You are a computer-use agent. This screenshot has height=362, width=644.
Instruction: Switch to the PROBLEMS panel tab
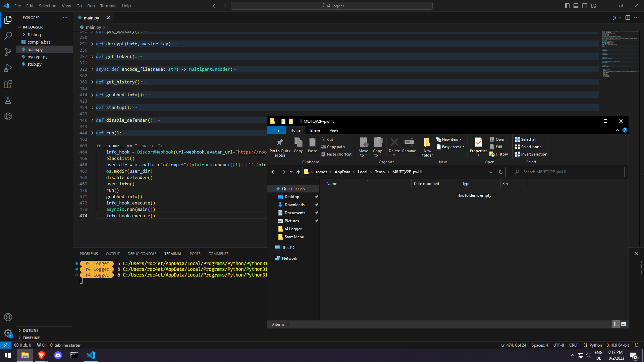tap(89, 254)
